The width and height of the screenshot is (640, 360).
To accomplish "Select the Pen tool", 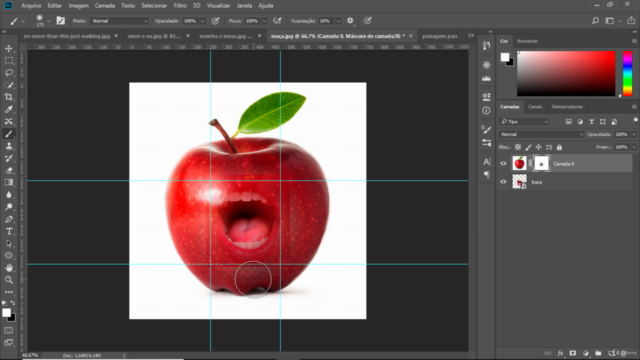I will [x=9, y=219].
